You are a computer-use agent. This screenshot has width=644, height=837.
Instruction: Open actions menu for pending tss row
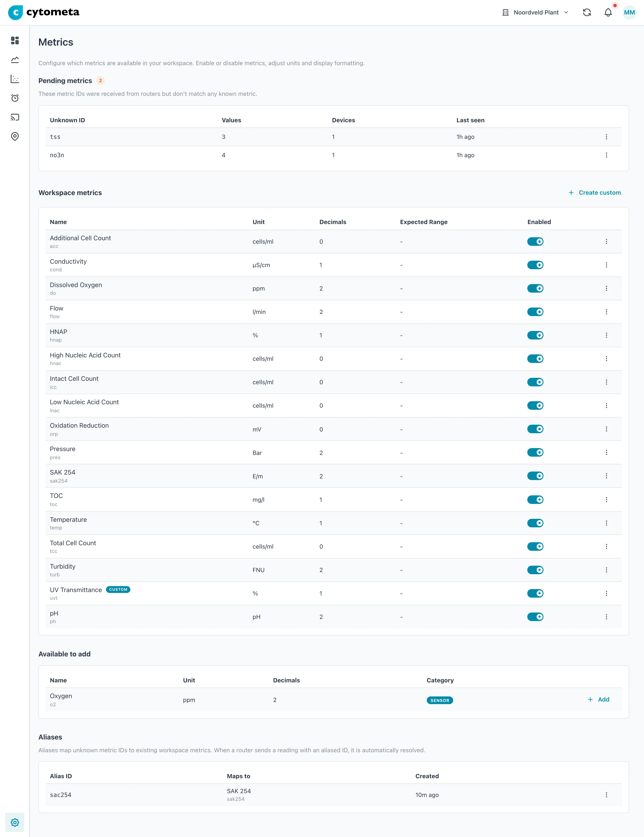(606, 137)
